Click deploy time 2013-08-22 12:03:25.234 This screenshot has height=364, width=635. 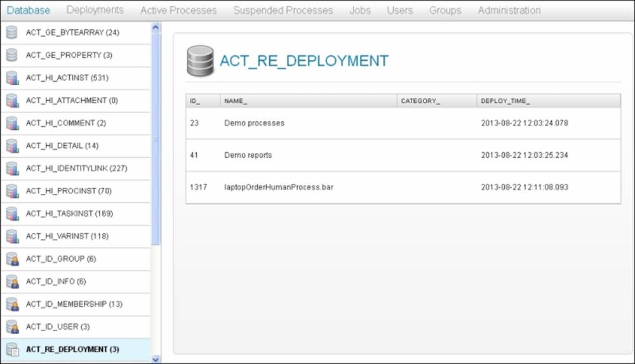point(525,155)
